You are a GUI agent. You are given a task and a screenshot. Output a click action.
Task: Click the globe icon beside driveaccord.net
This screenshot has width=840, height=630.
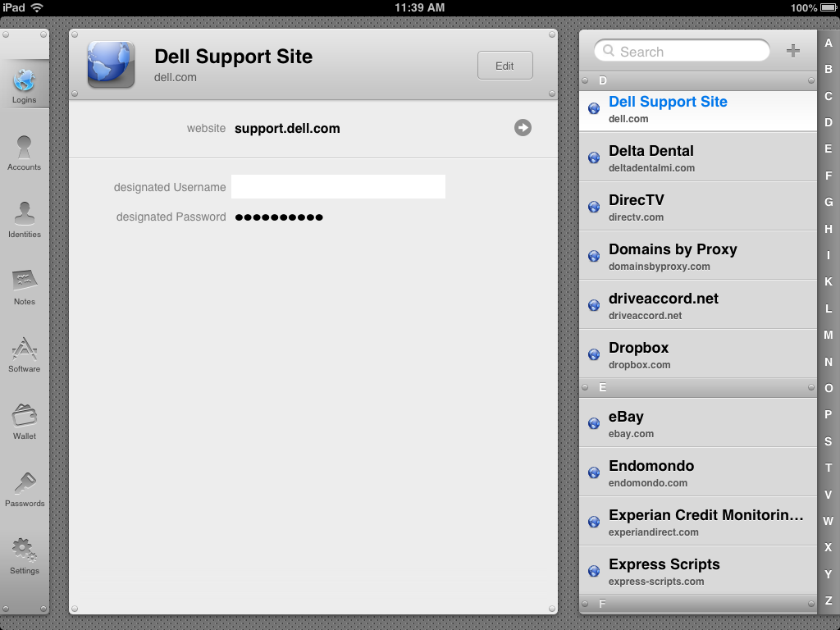coord(594,305)
